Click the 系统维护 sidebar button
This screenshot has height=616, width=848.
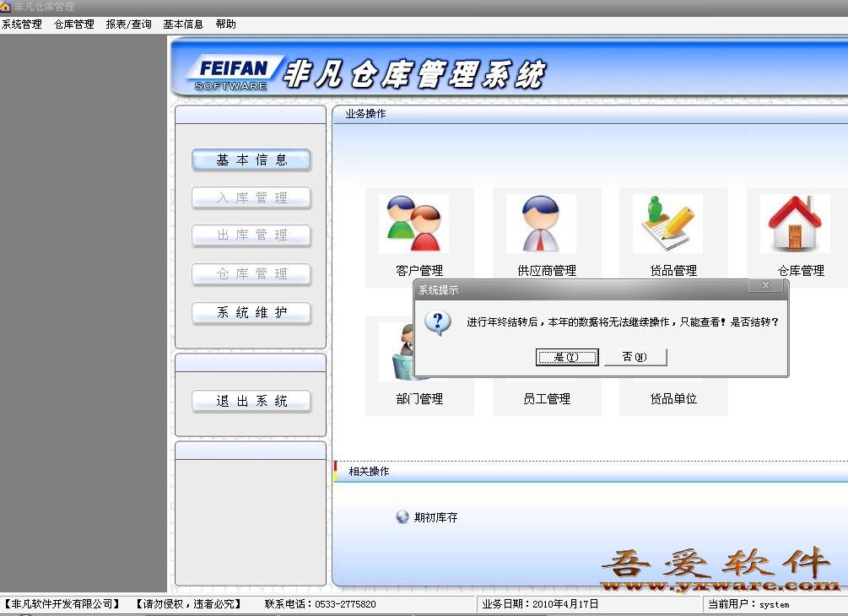coord(251,312)
